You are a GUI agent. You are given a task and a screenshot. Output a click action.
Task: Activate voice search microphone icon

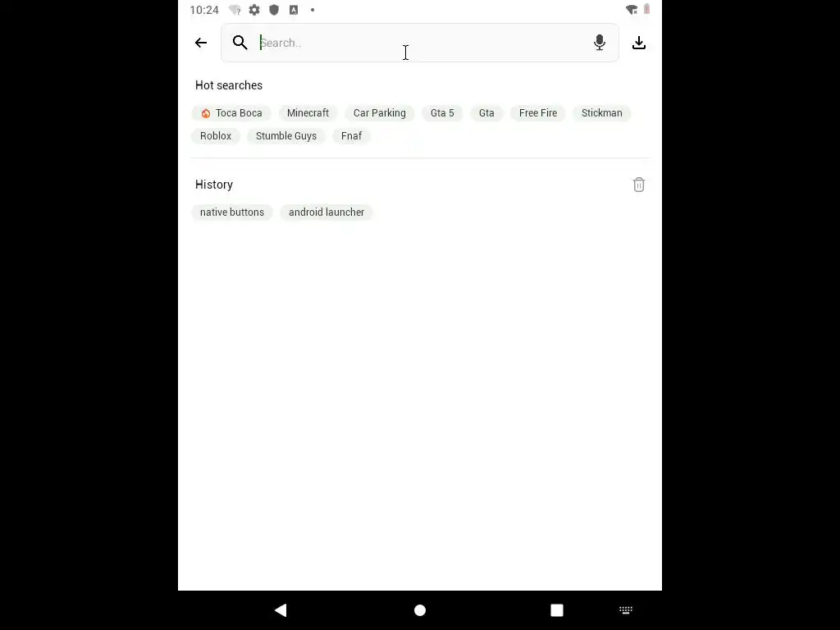point(600,43)
